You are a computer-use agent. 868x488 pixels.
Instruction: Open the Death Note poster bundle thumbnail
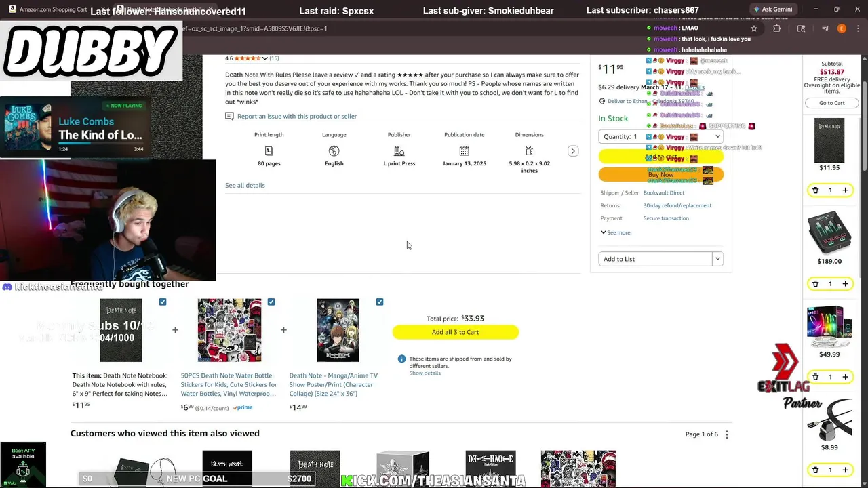338,330
